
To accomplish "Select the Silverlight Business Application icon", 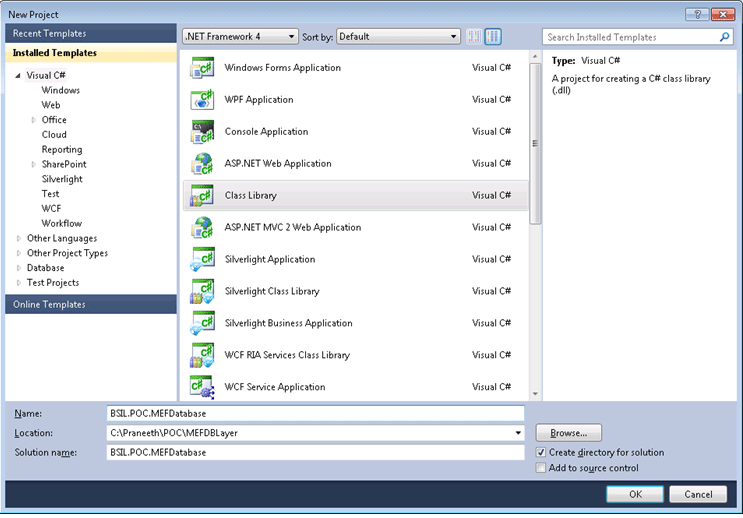I will point(202,323).
